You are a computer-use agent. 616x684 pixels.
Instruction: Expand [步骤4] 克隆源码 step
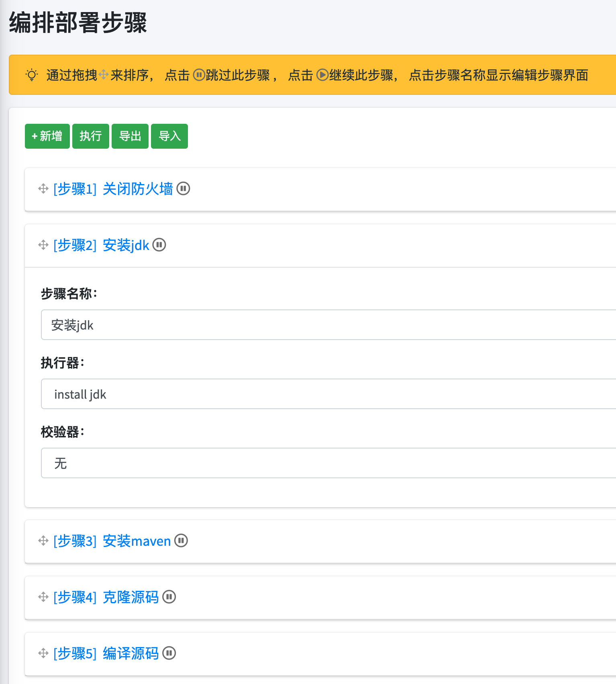106,597
